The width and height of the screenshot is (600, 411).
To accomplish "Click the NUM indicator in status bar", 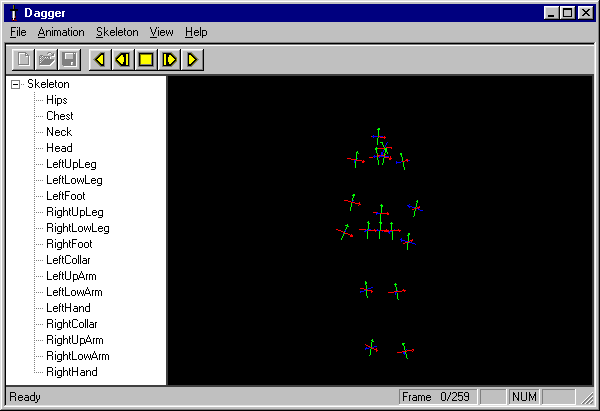I will [x=524, y=397].
